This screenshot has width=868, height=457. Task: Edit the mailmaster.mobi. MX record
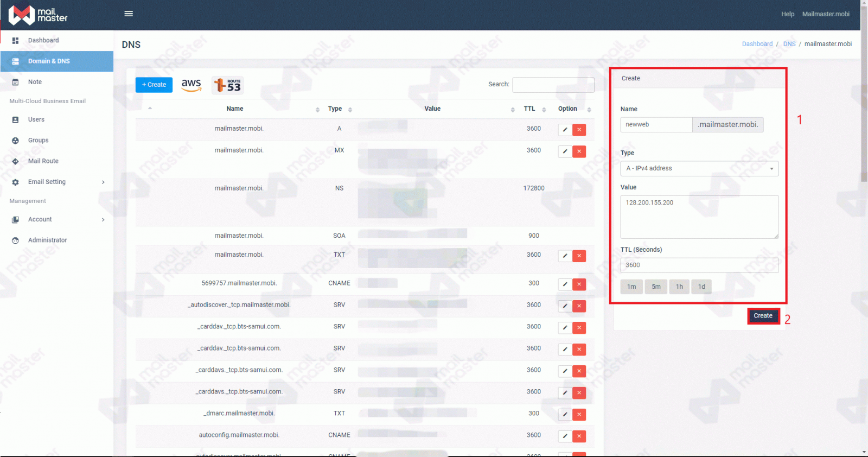pyautogui.click(x=565, y=151)
